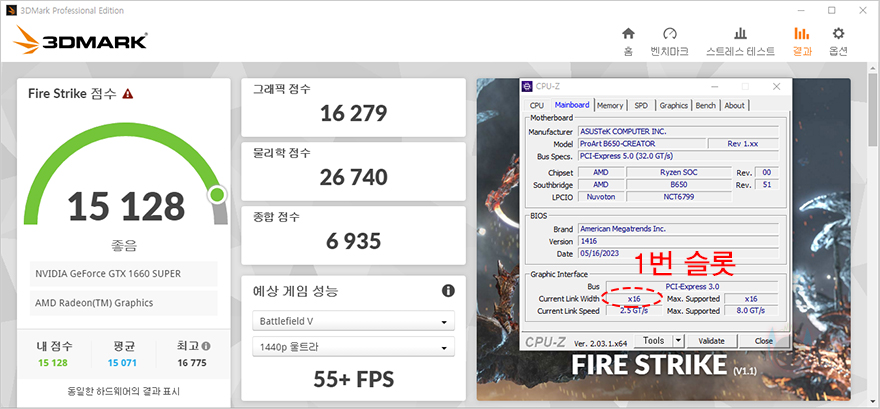The image size is (880, 409).
Task: Select the 결과 results icon
Action: tap(802, 34)
